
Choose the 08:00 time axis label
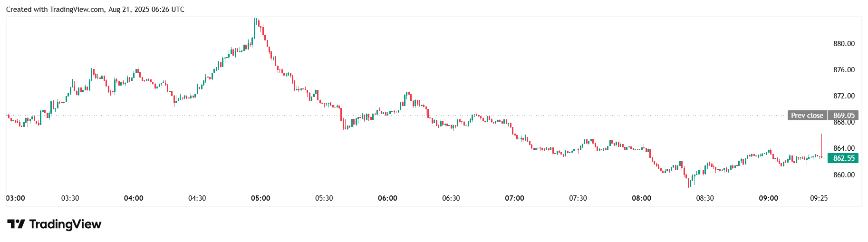click(x=641, y=198)
